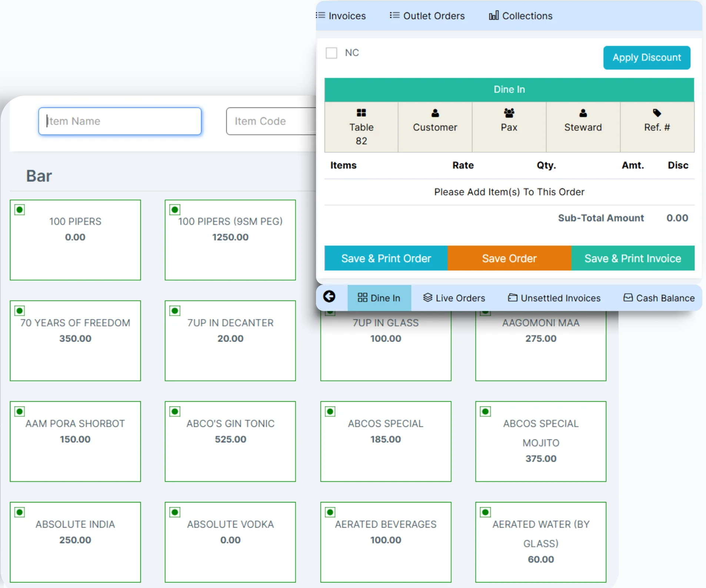
Task: Click the Pax group icon
Action: [x=509, y=113]
